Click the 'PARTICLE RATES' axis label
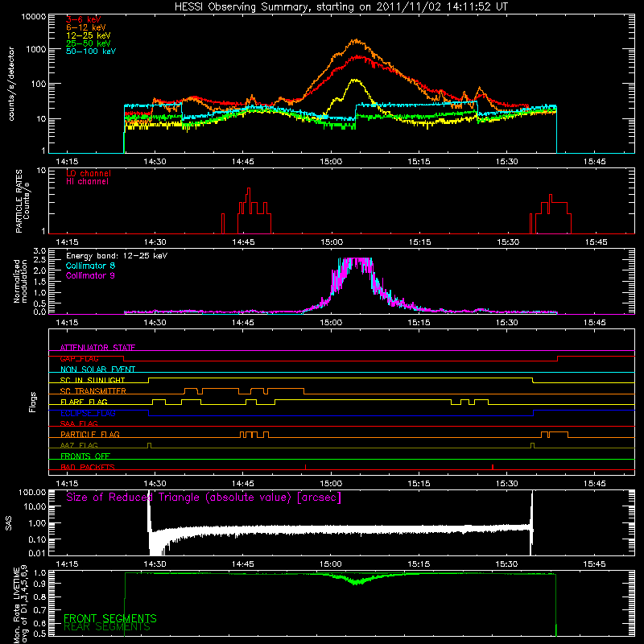644x644 pixels. pos(19,201)
